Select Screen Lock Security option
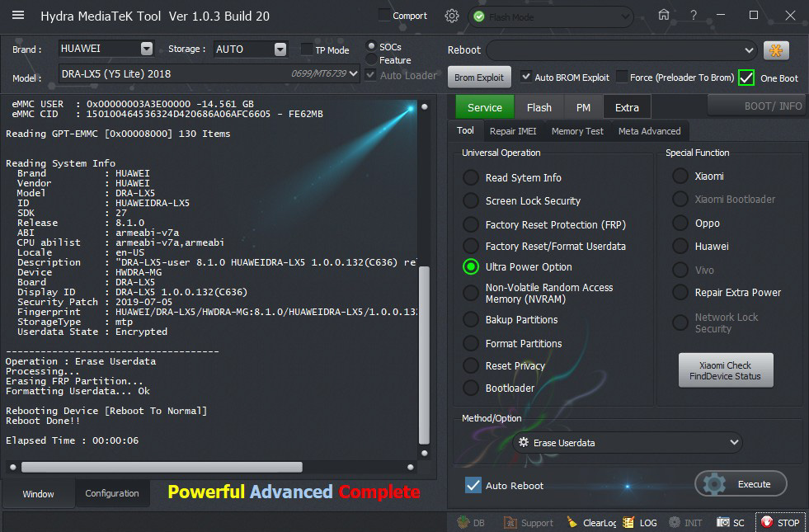The image size is (809, 532). pos(471,200)
